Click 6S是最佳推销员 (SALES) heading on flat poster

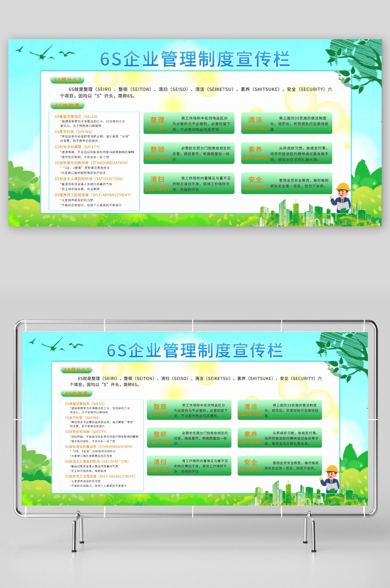coord(76,117)
